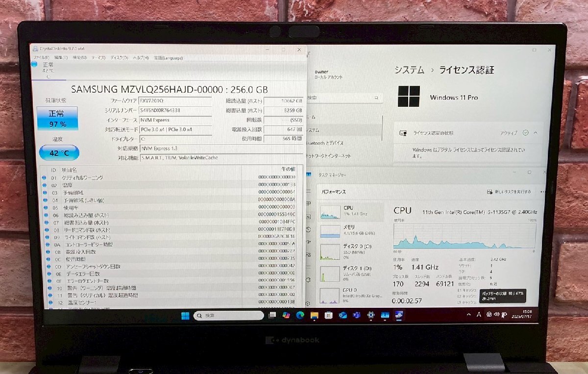Click the serial number field S4Y6NX0R764338

click(x=175, y=110)
